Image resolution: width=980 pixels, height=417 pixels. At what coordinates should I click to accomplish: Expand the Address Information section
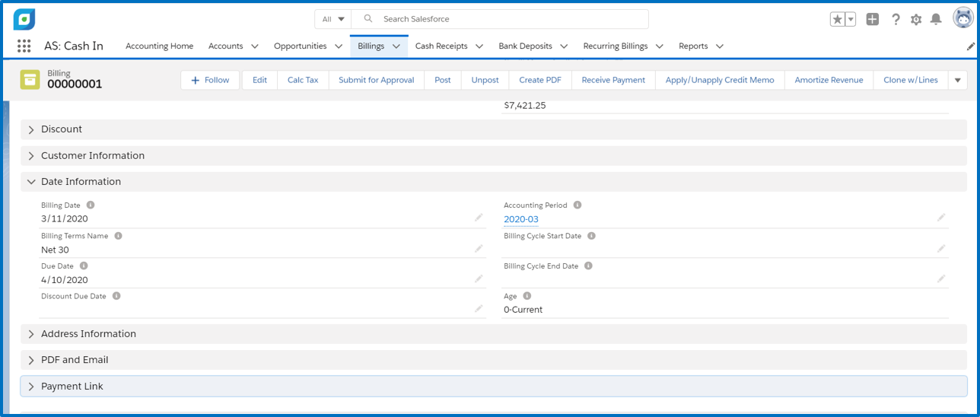point(493,334)
